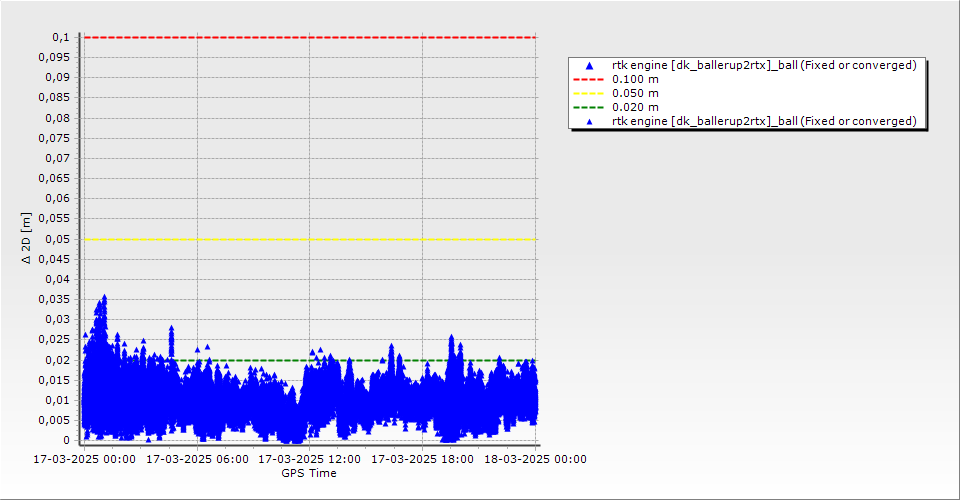The height and width of the screenshot is (500, 960).
Task: Click the "Δ 2D [m]" y-axis title
Action: tap(27, 238)
